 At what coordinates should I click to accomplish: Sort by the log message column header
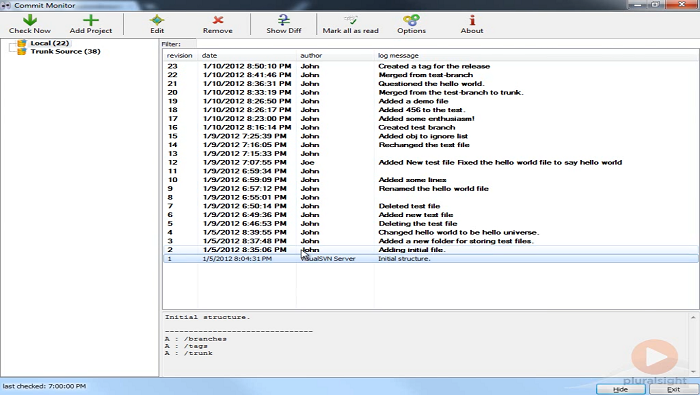(537, 55)
